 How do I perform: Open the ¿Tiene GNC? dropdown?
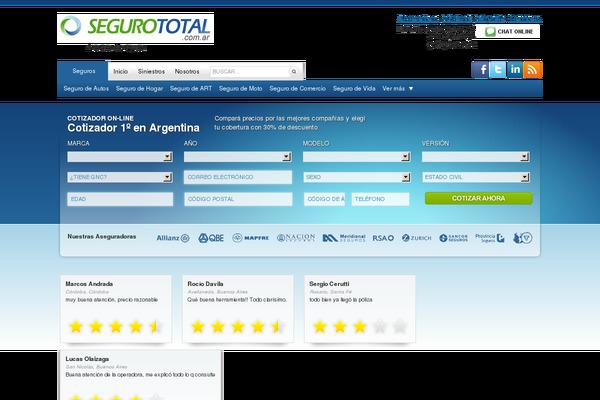coord(120,177)
